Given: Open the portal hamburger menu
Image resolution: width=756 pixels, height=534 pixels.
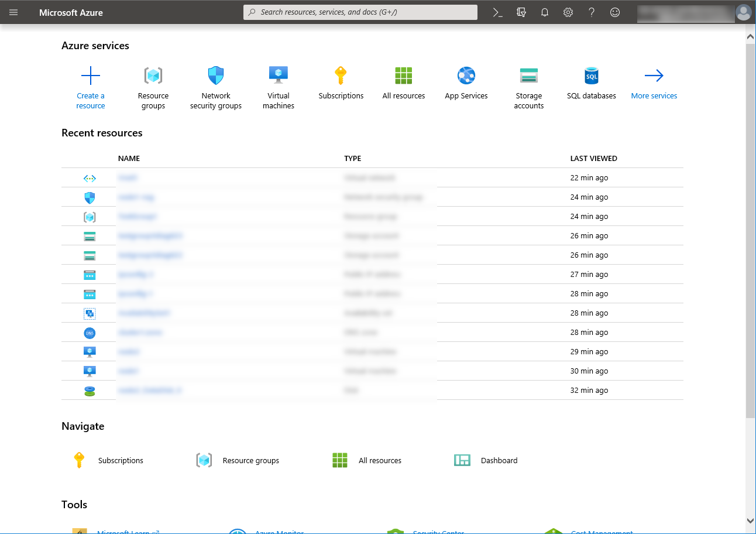Looking at the screenshot, I should (13, 12).
